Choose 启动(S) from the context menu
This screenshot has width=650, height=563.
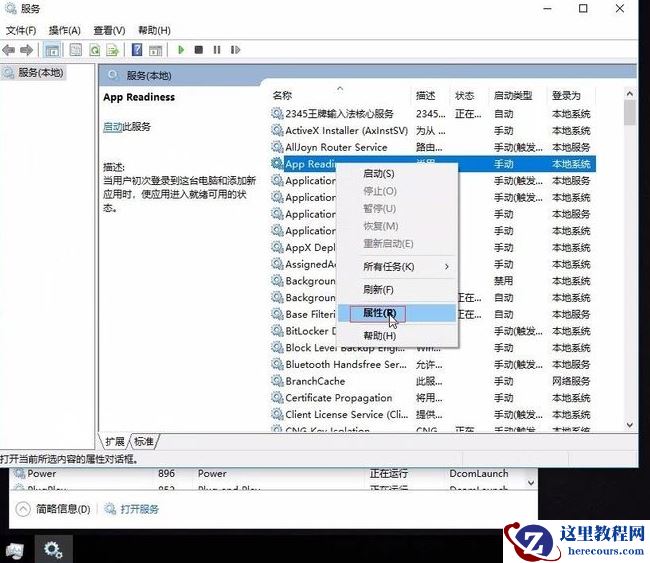pos(378,174)
